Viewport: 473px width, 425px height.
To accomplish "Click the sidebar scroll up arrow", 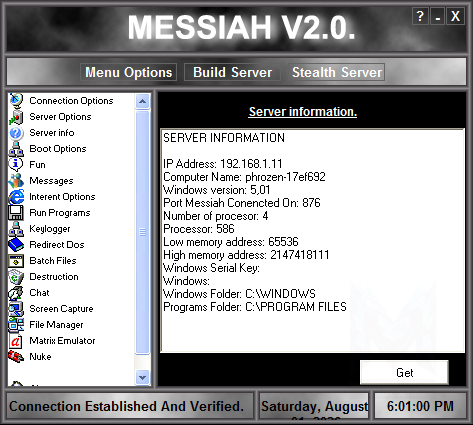I will tap(143, 101).
